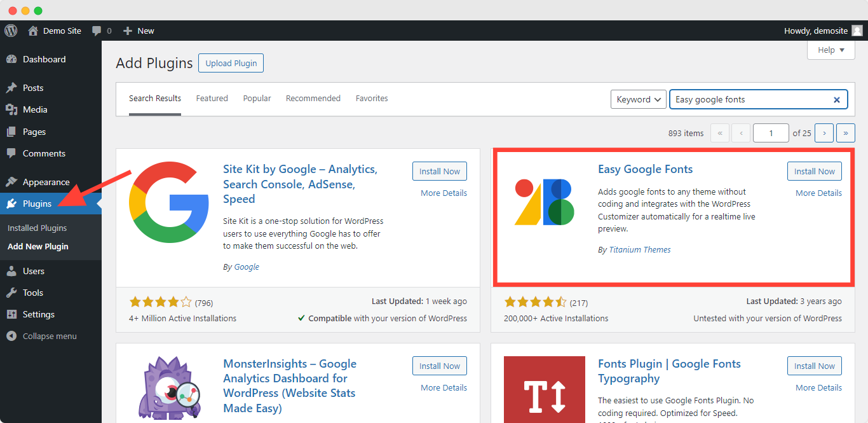Open the Easy Google Fonts logo thumbnail
The height and width of the screenshot is (423, 868).
(x=545, y=202)
